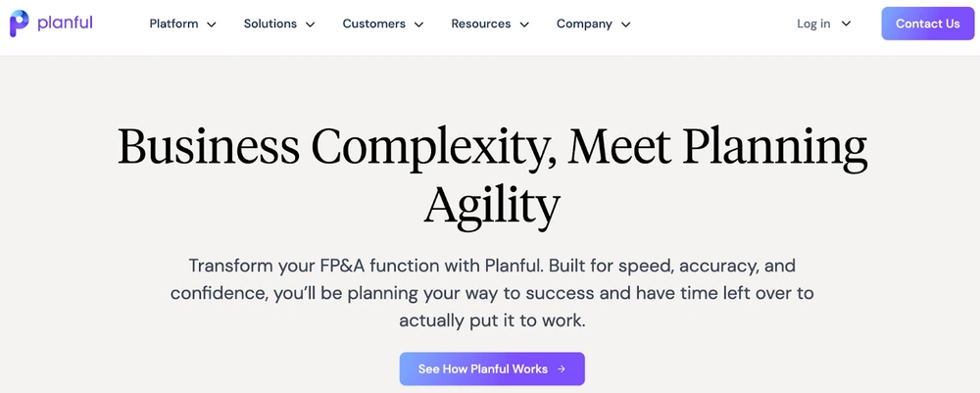Click the Contact Us button
Viewport: 980px width, 393px height.
pos(927,24)
